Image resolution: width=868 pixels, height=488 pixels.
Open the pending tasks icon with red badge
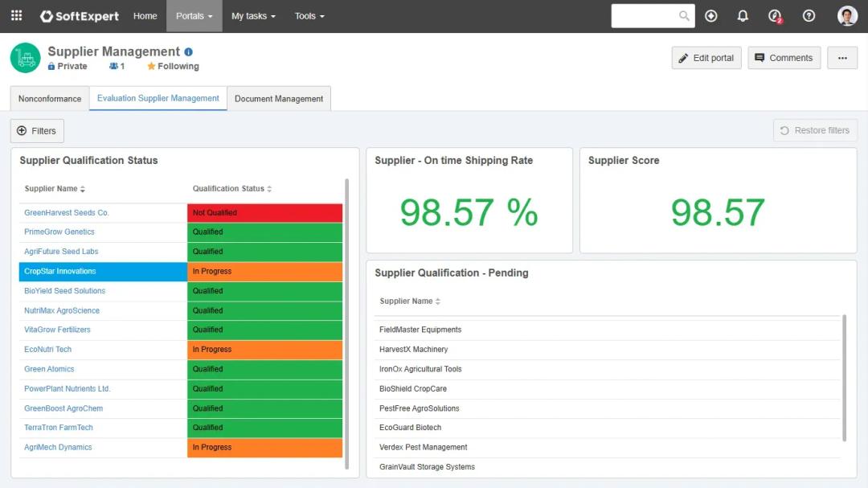(775, 16)
